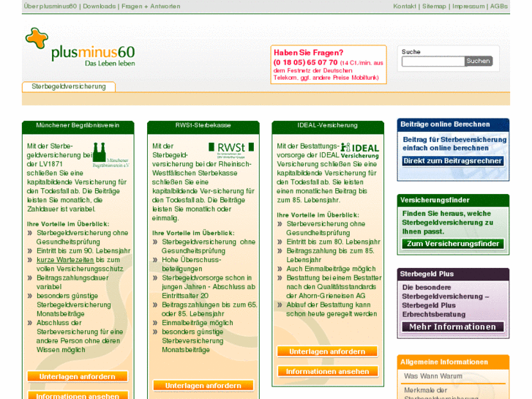Click 'Auch Einmalbeiträge möglich' bullet

pyautogui.click(x=331, y=269)
